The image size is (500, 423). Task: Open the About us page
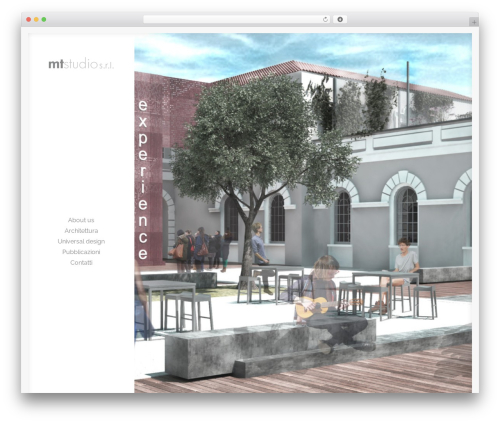point(81,220)
